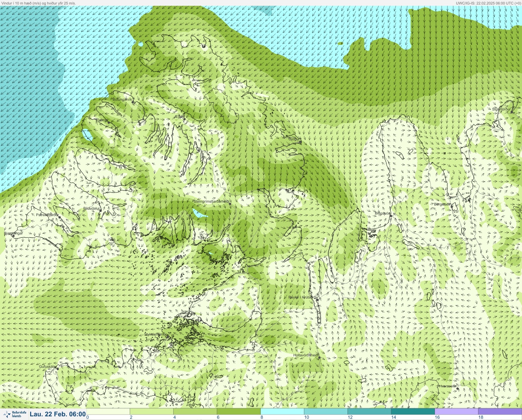Click the Holtavörðuheiði station label
Screen dimensions: 522x420
coord(306,355)
